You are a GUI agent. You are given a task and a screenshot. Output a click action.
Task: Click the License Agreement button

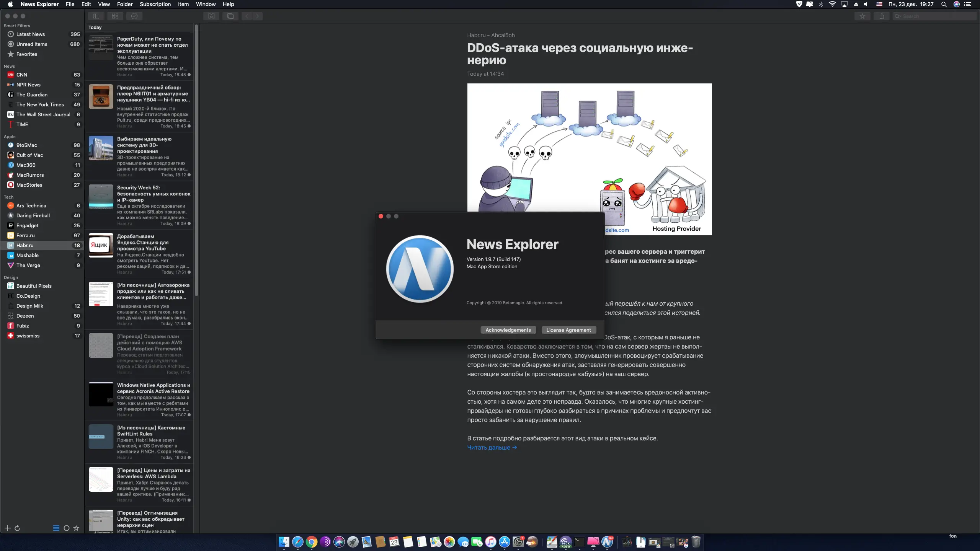pyautogui.click(x=568, y=330)
